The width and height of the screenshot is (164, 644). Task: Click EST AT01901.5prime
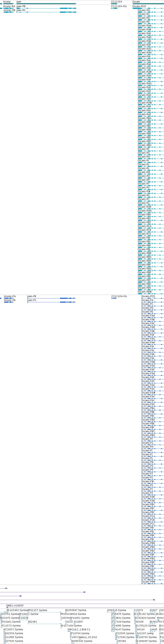click(x=10, y=622)
